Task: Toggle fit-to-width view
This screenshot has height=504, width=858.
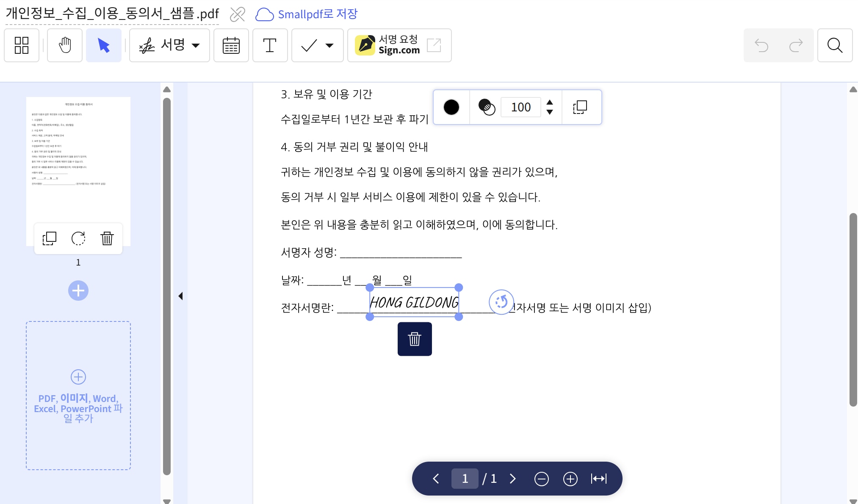Action: click(x=599, y=479)
